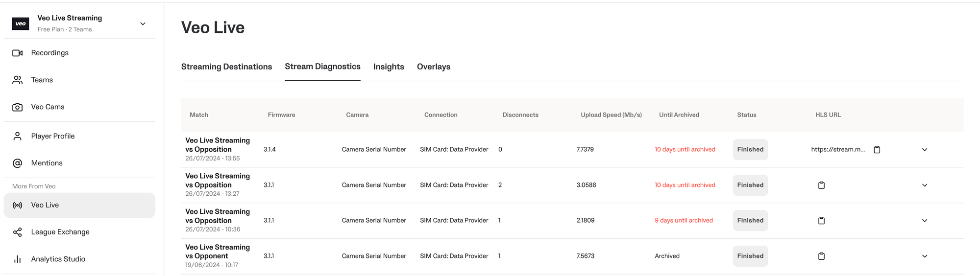Click the Until Archived column header

679,115
